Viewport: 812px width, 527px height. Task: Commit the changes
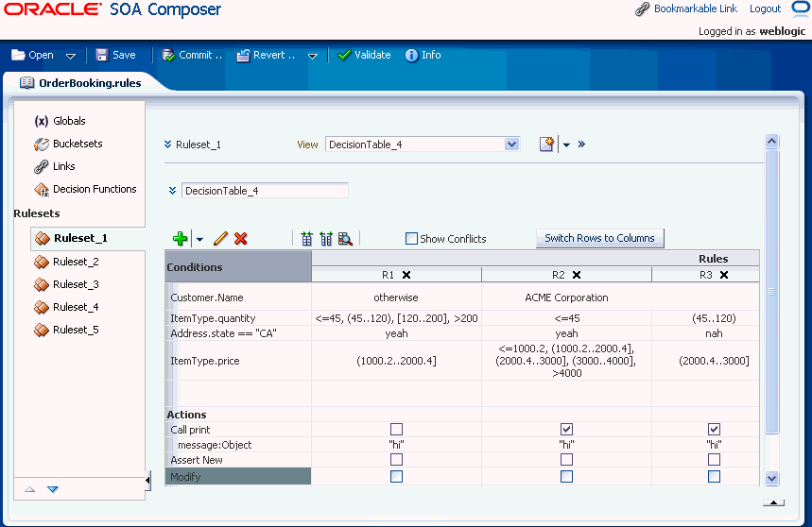click(x=192, y=55)
